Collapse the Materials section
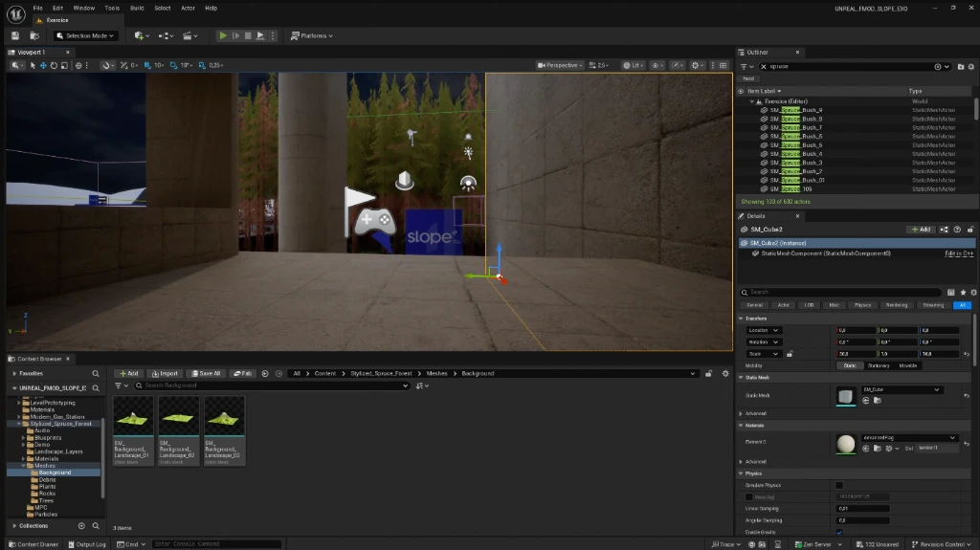The width and height of the screenshot is (980, 550). (742, 426)
